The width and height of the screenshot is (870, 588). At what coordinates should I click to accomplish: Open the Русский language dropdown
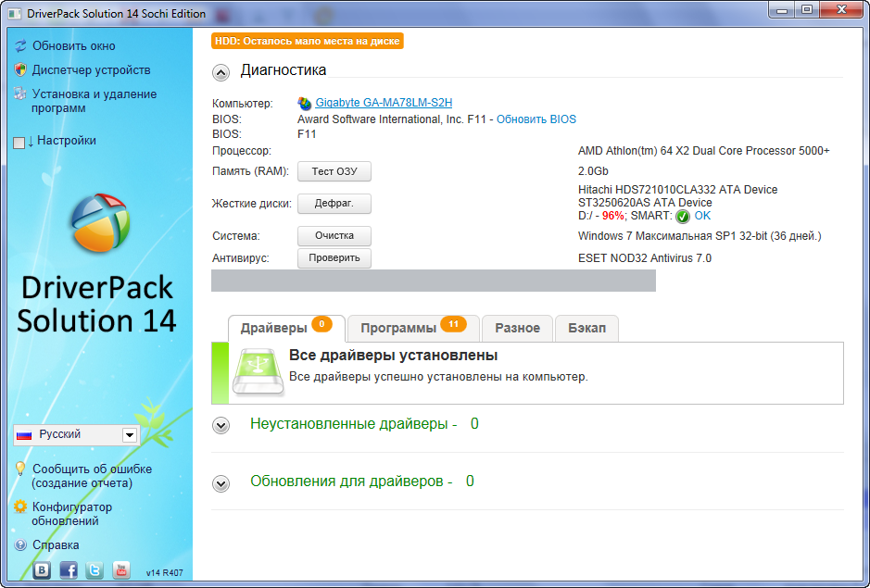pos(77,435)
